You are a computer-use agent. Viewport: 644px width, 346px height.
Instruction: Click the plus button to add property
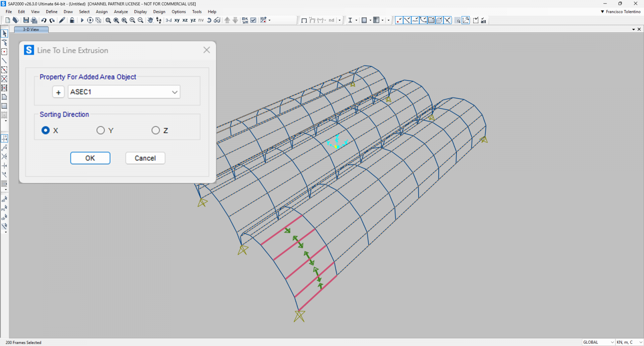[x=58, y=93]
